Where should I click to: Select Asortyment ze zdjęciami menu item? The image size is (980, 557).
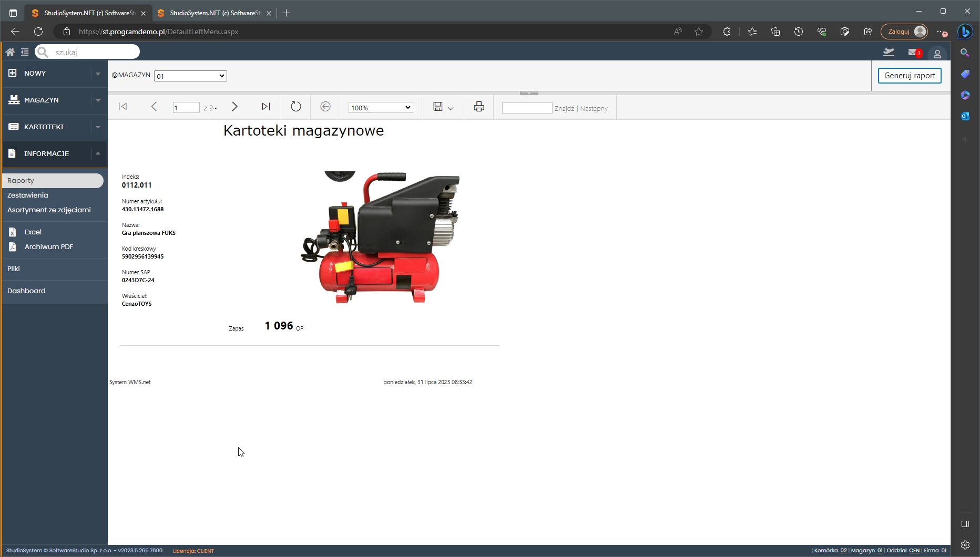pyautogui.click(x=49, y=210)
